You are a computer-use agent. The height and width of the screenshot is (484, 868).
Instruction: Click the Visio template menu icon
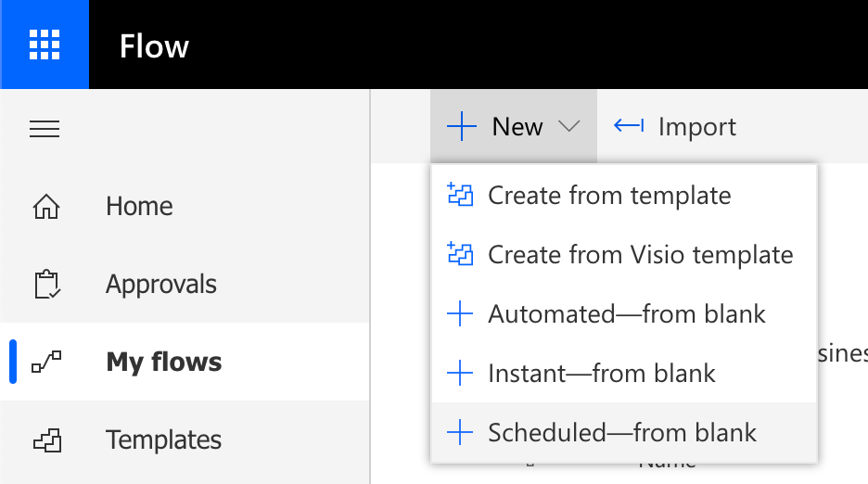click(460, 254)
